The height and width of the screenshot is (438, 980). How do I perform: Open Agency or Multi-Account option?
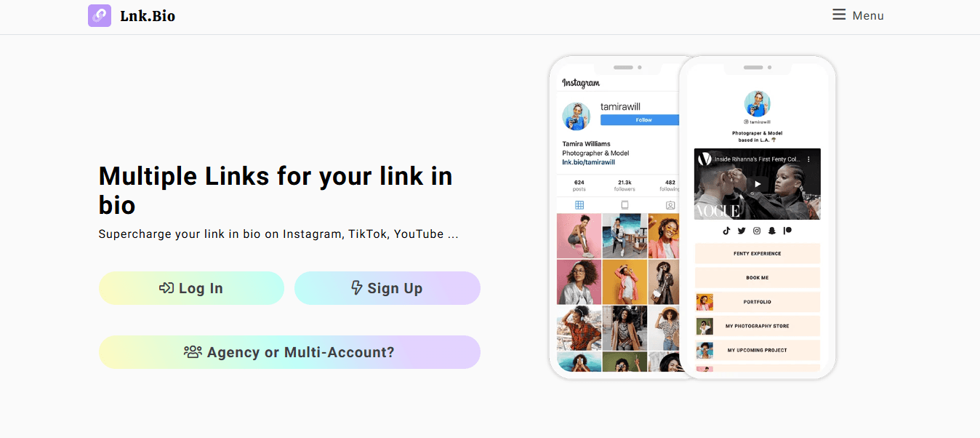(289, 352)
